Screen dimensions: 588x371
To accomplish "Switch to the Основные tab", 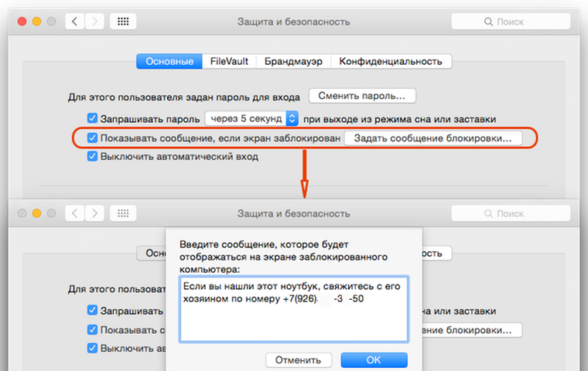I will tap(169, 61).
